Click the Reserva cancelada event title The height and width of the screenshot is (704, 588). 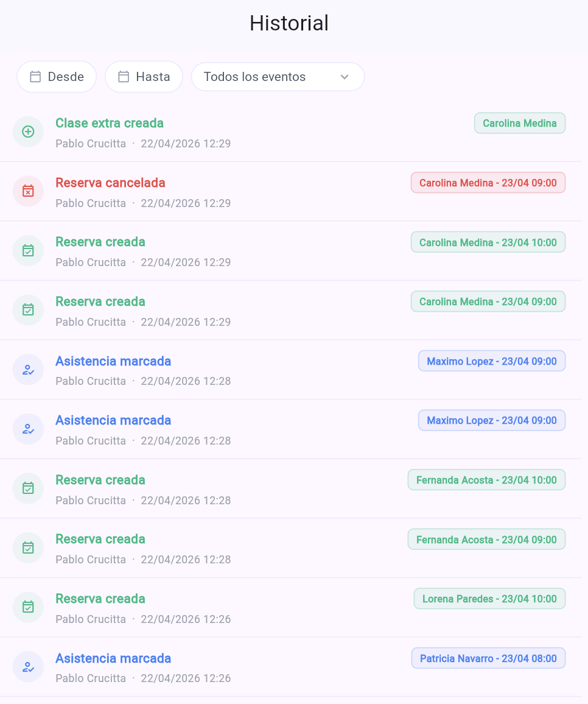[x=110, y=182]
